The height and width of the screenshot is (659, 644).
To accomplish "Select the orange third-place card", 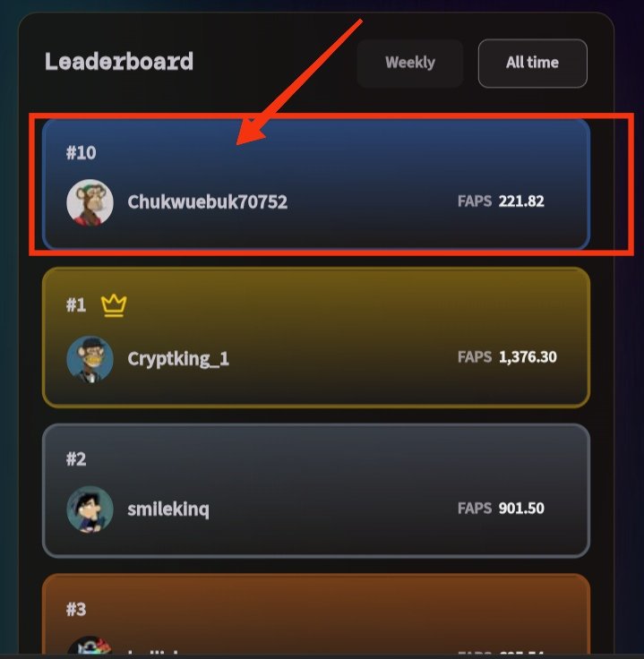I will coord(316,615).
